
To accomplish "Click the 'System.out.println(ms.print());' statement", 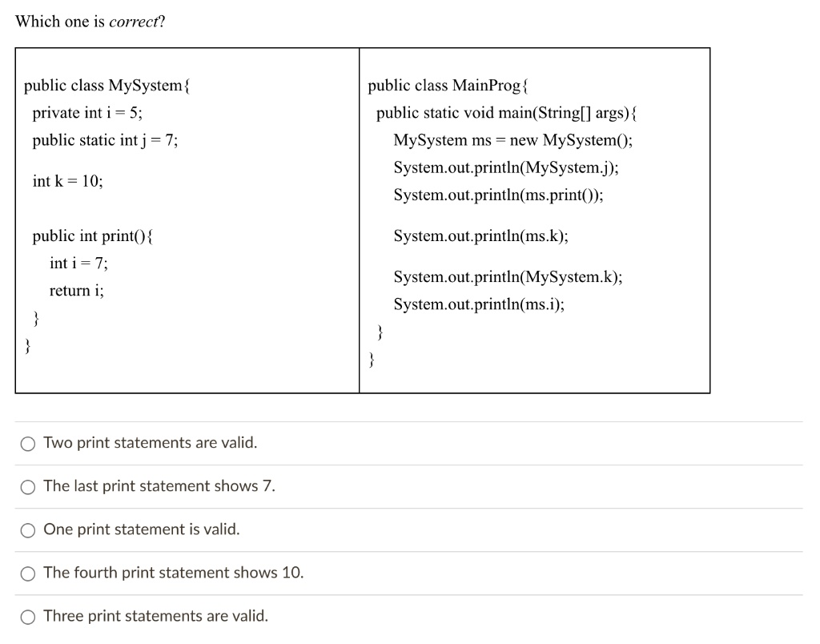I will tap(499, 195).
